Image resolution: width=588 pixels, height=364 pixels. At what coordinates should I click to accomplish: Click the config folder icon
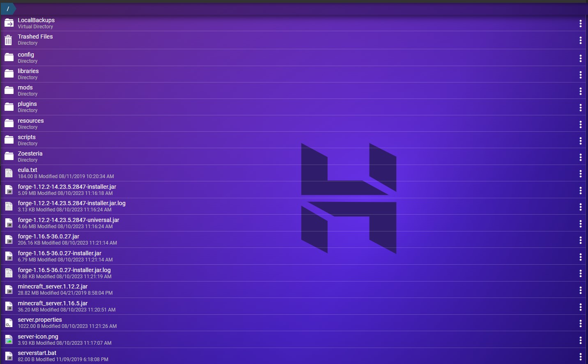pyautogui.click(x=9, y=57)
